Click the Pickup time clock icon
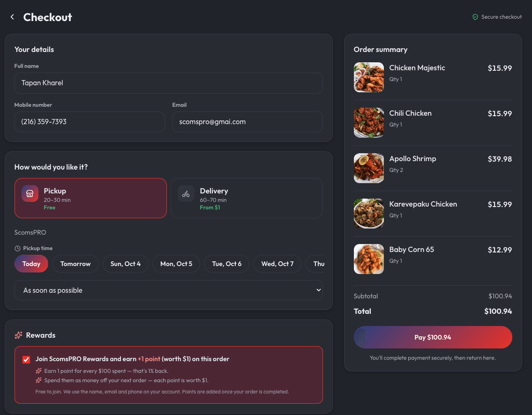The width and height of the screenshot is (532, 415). click(x=18, y=249)
